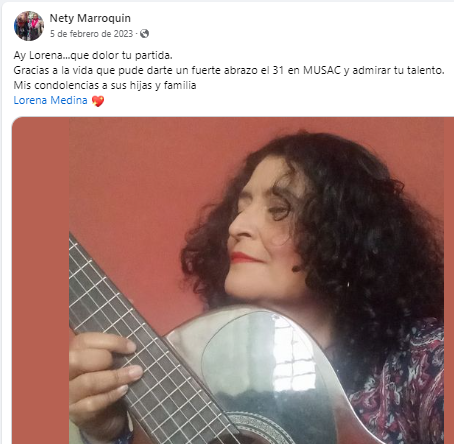Viewport: 454px width, 444px height.
Task: Click the sparkling heart emoji after Lorena Medina
Action: (x=98, y=101)
